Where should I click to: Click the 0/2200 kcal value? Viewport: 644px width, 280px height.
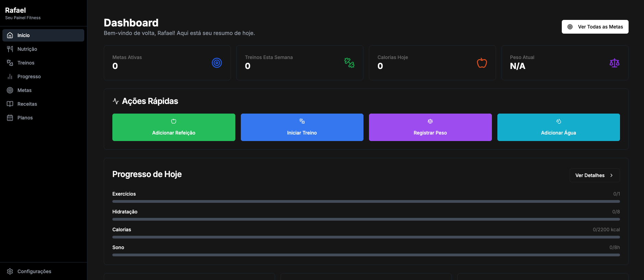click(x=606, y=230)
